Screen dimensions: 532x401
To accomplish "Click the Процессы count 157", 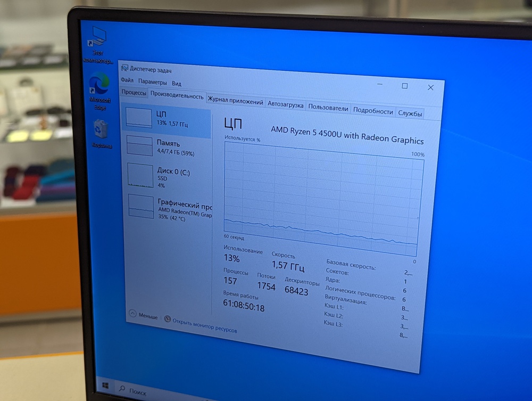I will pyautogui.click(x=230, y=281).
